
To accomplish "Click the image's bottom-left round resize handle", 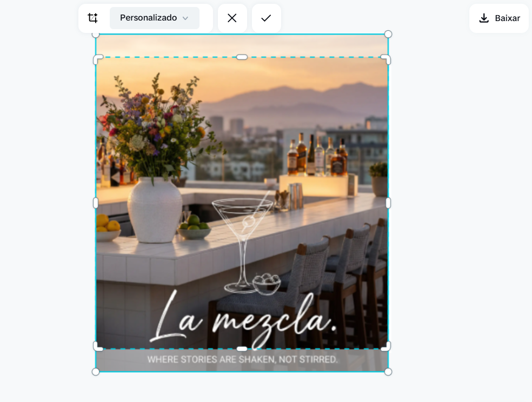I will 96,372.
